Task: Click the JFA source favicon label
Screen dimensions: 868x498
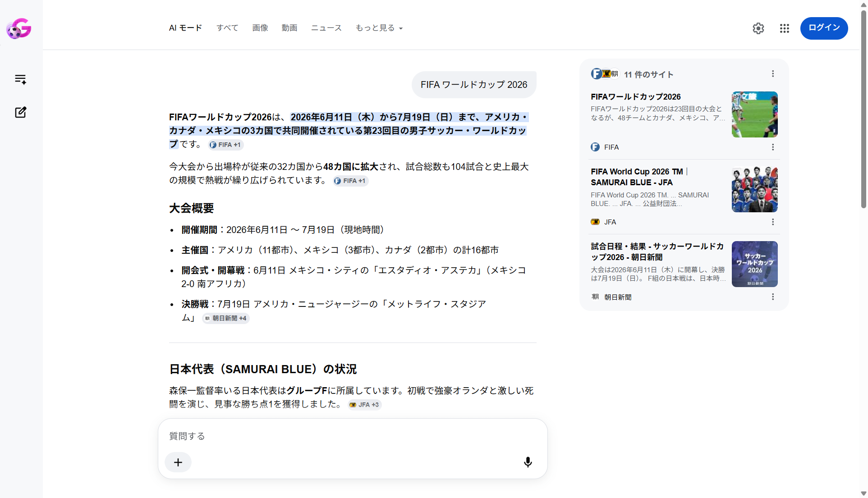Action: (x=603, y=222)
